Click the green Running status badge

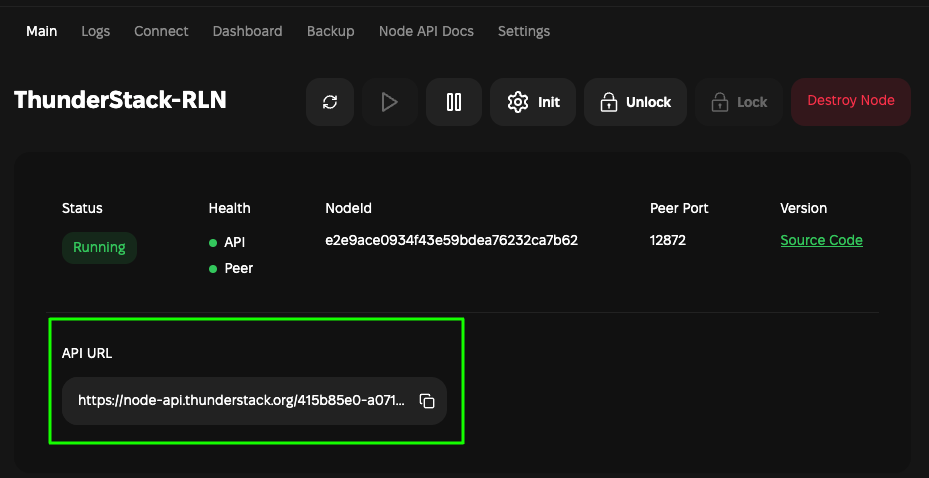point(99,247)
